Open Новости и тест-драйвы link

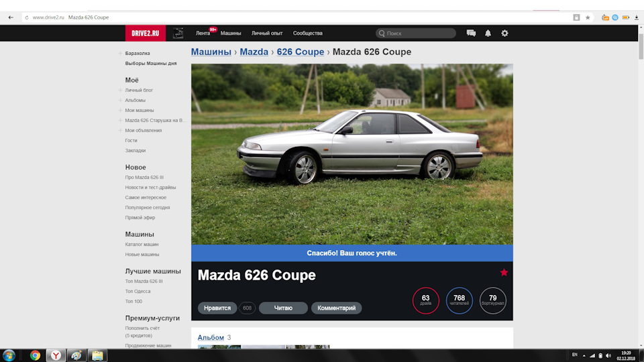click(x=150, y=187)
